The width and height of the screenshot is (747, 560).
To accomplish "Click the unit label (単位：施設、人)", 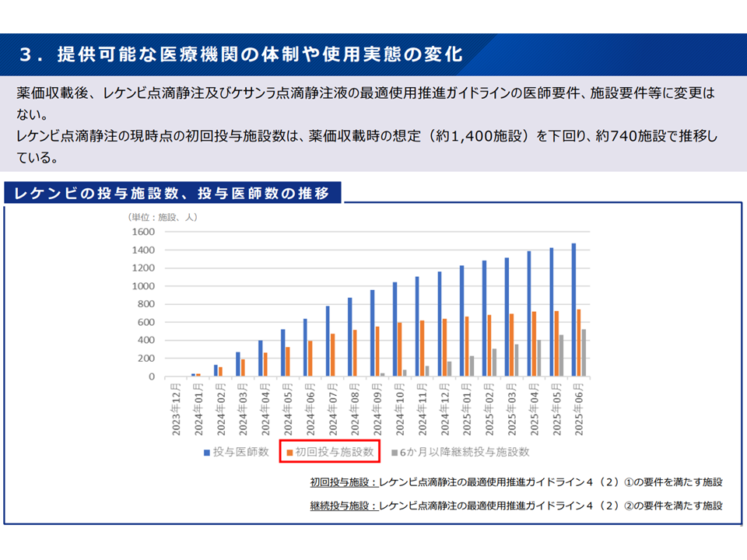I will click(x=163, y=217).
